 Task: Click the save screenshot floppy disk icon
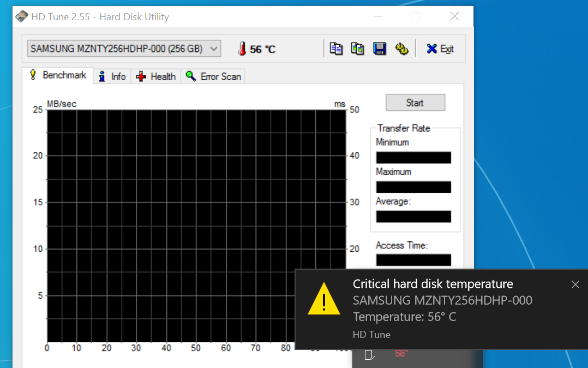[380, 49]
